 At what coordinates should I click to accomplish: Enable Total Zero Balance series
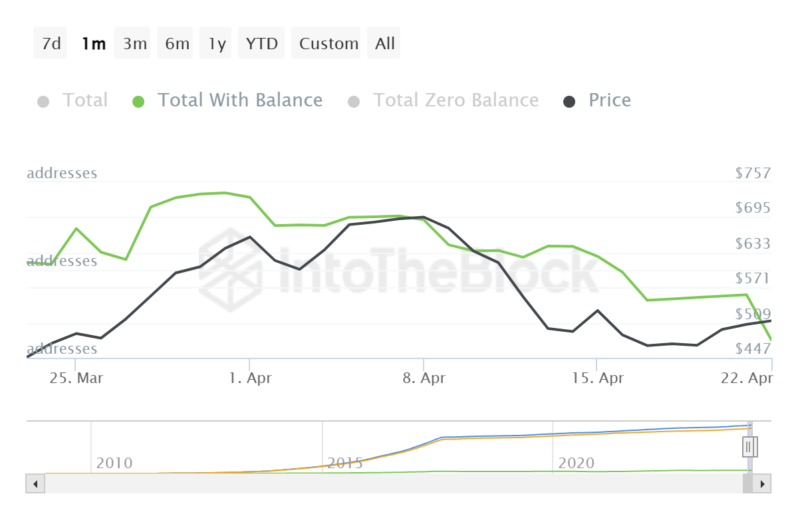pos(456,100)
